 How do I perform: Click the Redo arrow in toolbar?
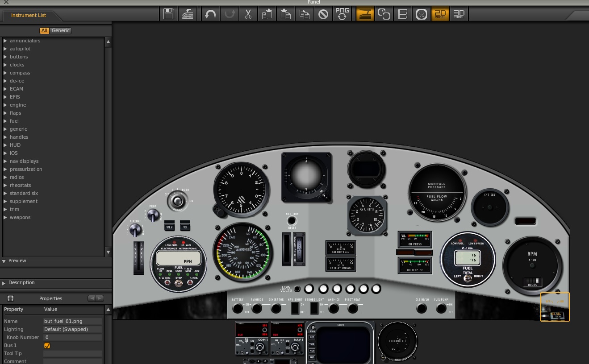(x=230, y=14)
